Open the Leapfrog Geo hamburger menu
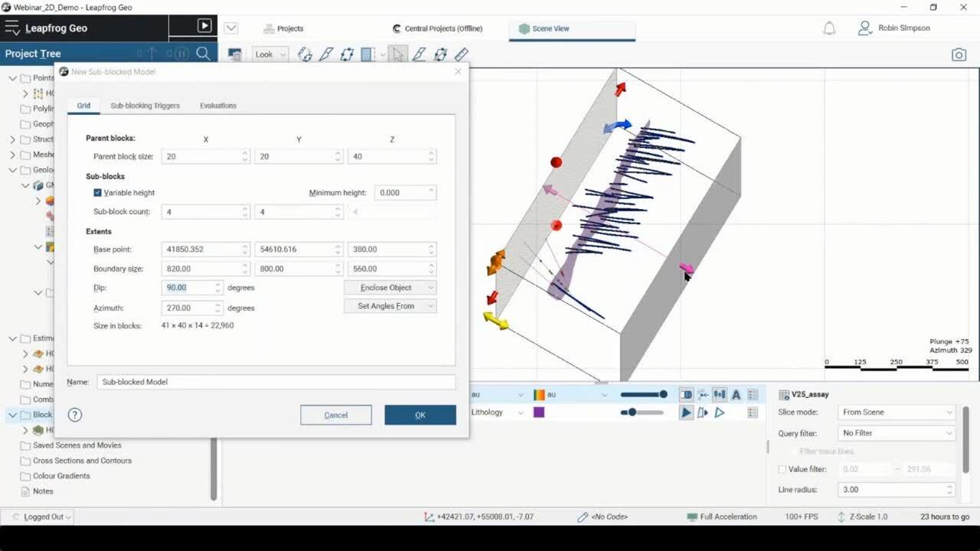The height and width of the screenshot is (551, 980). point(12,28)
